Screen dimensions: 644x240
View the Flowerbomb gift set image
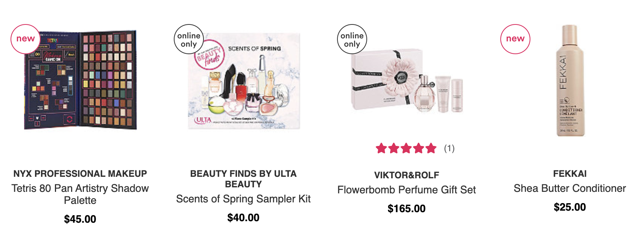[407, 81]
